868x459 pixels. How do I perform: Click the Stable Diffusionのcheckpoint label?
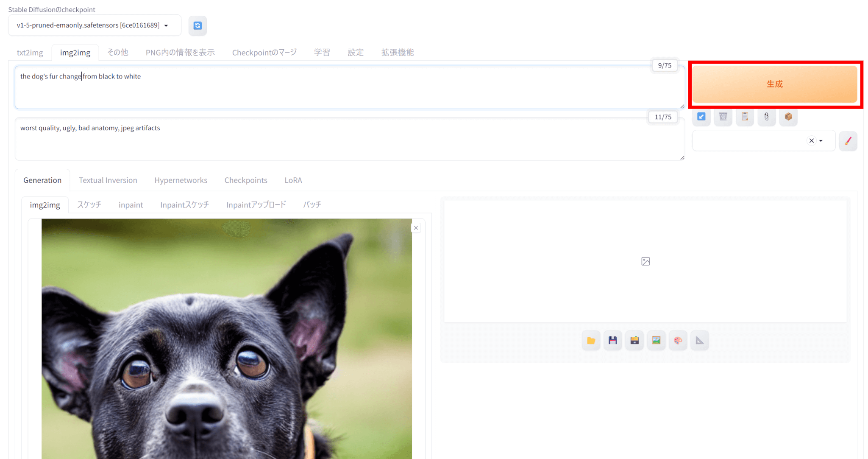click(52, 9)
